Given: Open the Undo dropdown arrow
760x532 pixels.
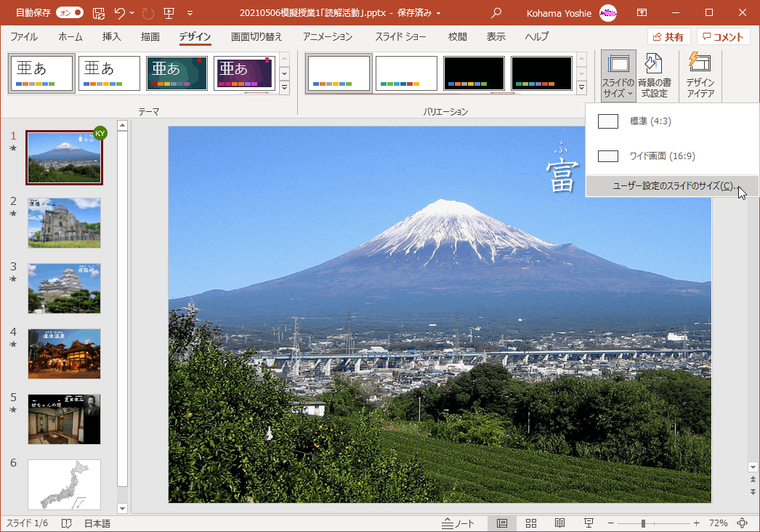Looking at the screenshot, I should point(131,12).
